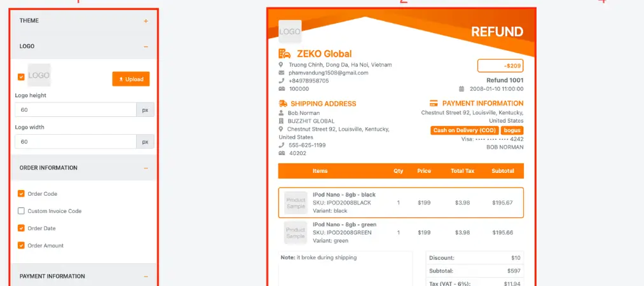Click the location pin by Chestnut Street shipping
Screen dimensions: 644x286
click(281, 129)
